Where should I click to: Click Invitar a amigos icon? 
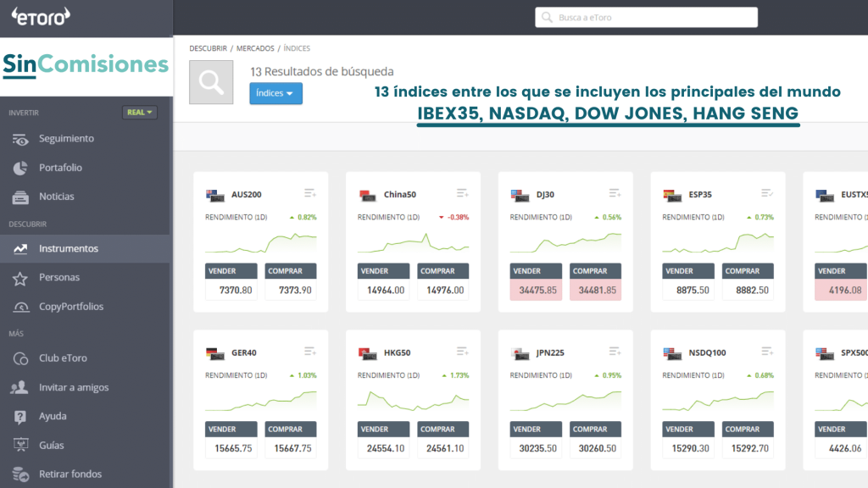tap(20, 387)
